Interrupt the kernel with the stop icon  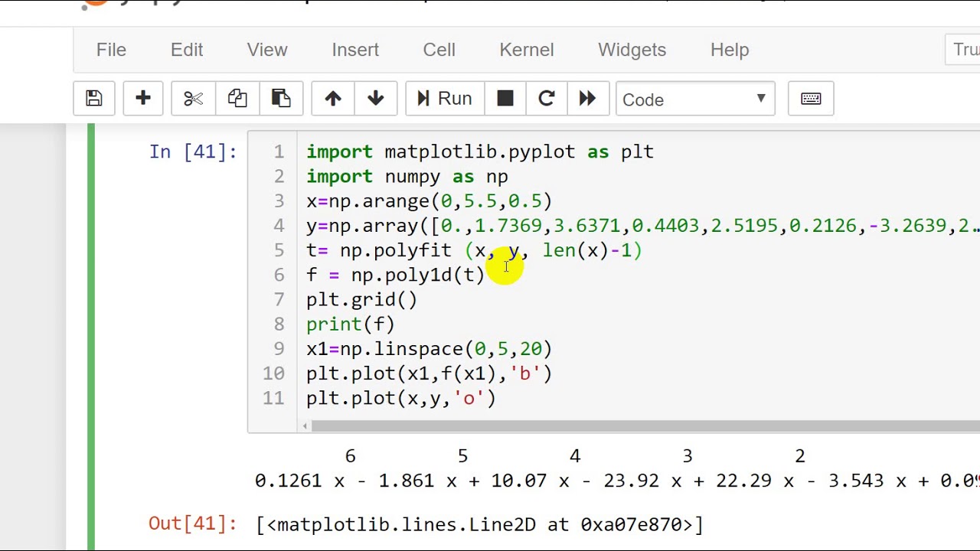click(x=505, y=99)
